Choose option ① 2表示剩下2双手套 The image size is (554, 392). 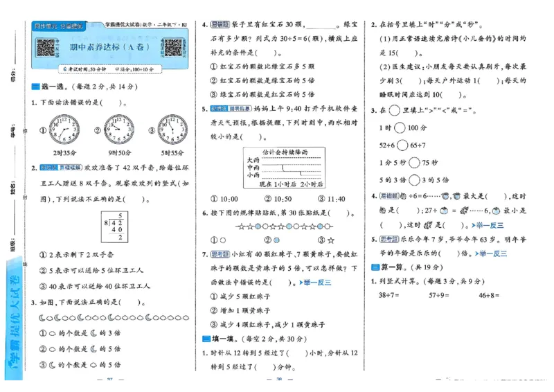coord(77,254)
